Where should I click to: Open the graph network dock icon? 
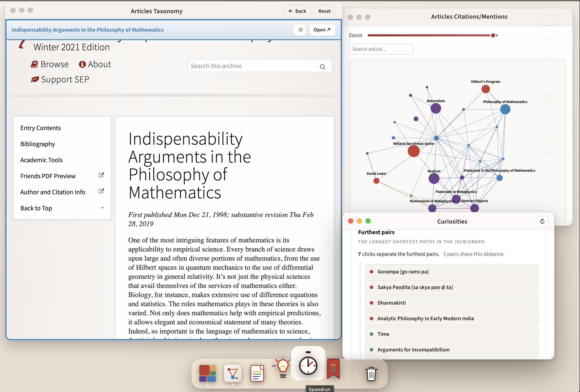pos(233,373)
